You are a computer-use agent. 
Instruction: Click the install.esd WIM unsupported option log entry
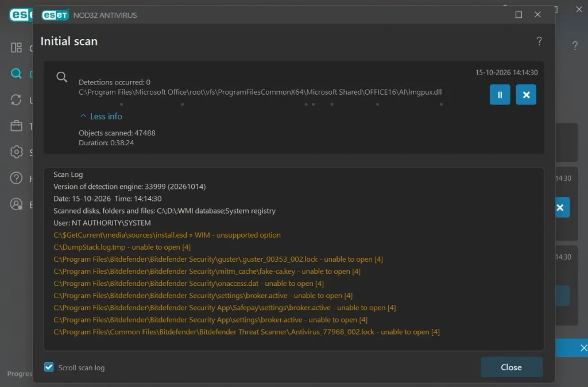tap(167, 235)
